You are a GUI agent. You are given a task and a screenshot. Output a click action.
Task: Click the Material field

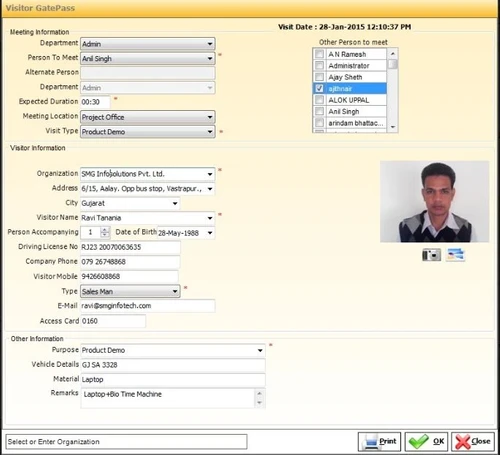click(x=173, y=380)
